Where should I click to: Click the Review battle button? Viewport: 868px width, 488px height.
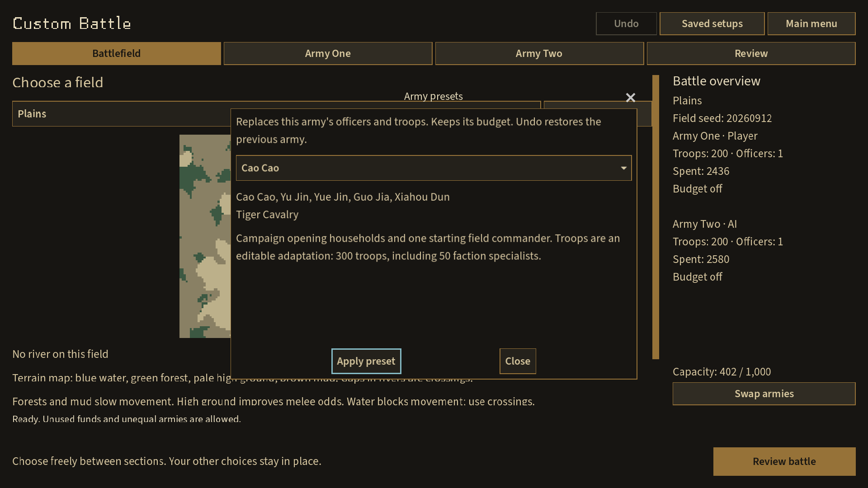click(784, 461)
